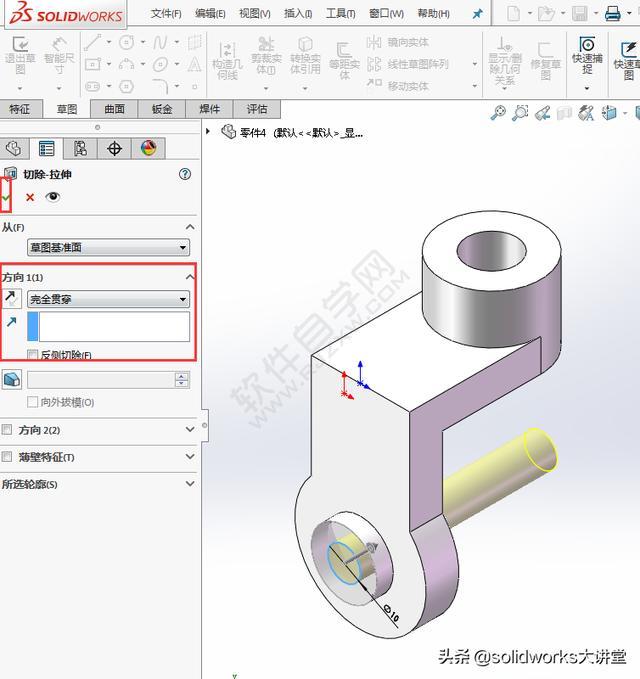Collapse the Direction 1 section chevron
The height and width of the screenshot is (679, 640).
coord(190,276)
